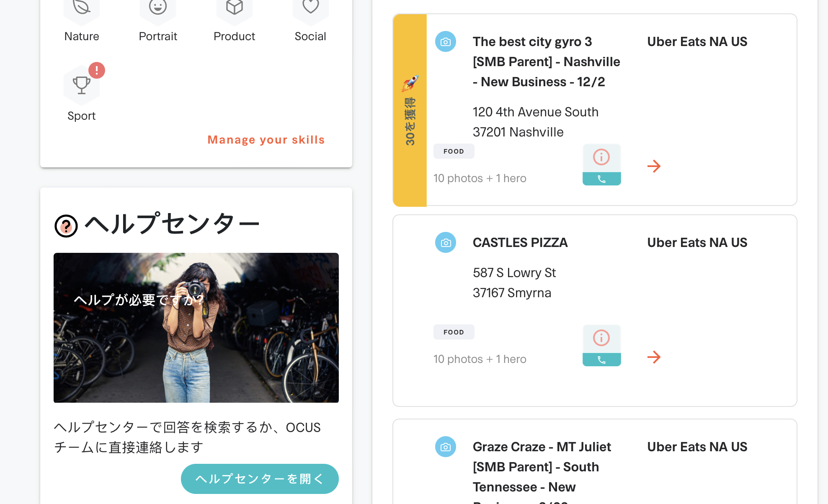Open Graze Craze - MT Juliet title

click(x=542, y=472)
